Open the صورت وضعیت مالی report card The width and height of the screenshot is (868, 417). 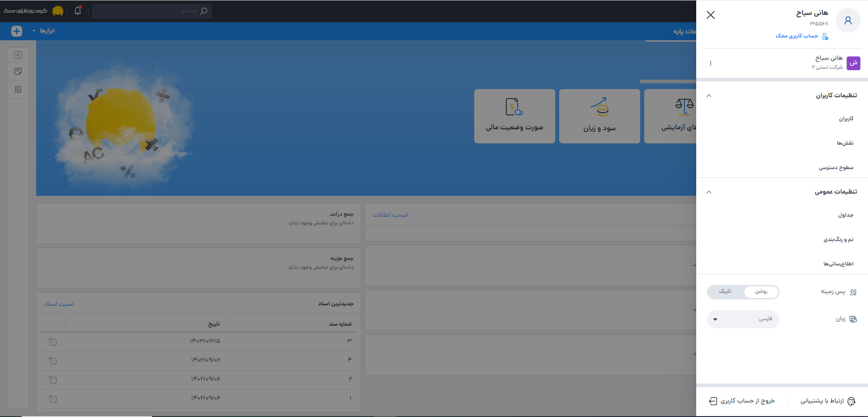coord(514,116)
